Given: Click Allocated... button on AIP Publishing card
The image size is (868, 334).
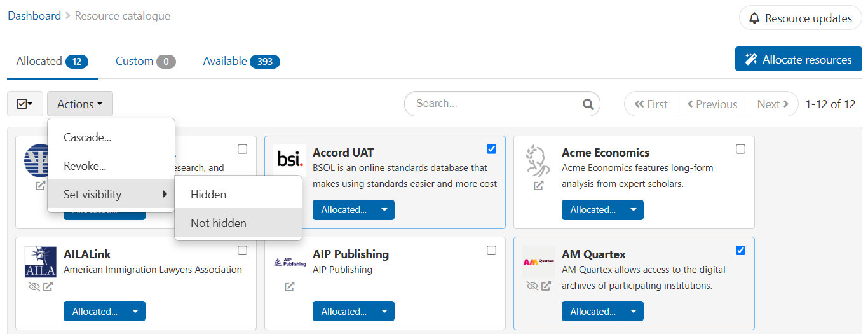Looking at the screenshot, I should tap(344, 312).
